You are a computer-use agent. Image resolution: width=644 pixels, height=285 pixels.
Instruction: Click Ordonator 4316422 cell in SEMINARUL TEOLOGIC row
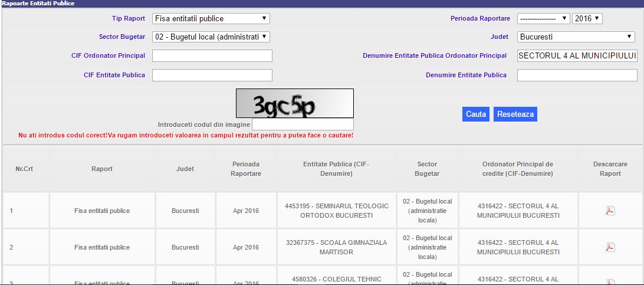(x=518, y=211)
